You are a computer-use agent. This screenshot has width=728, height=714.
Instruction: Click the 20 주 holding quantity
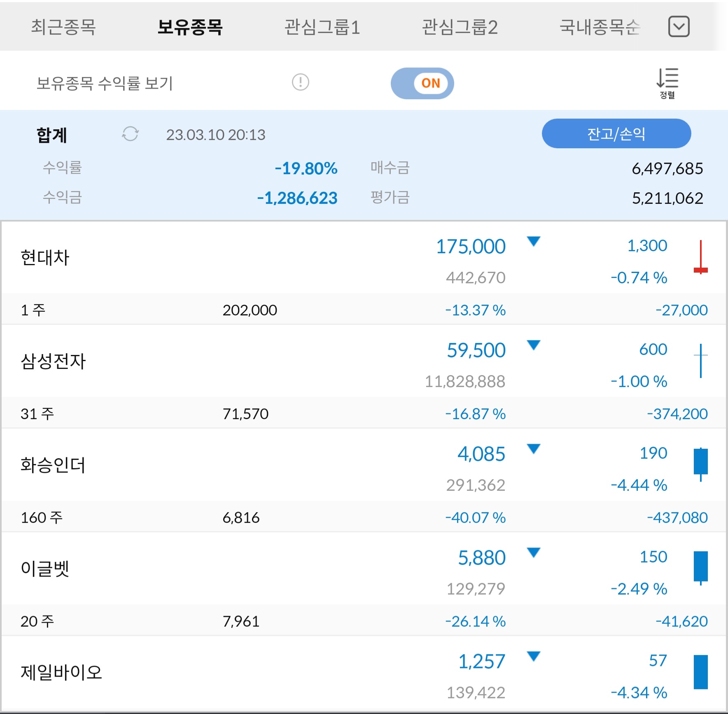tap(37, 621)
